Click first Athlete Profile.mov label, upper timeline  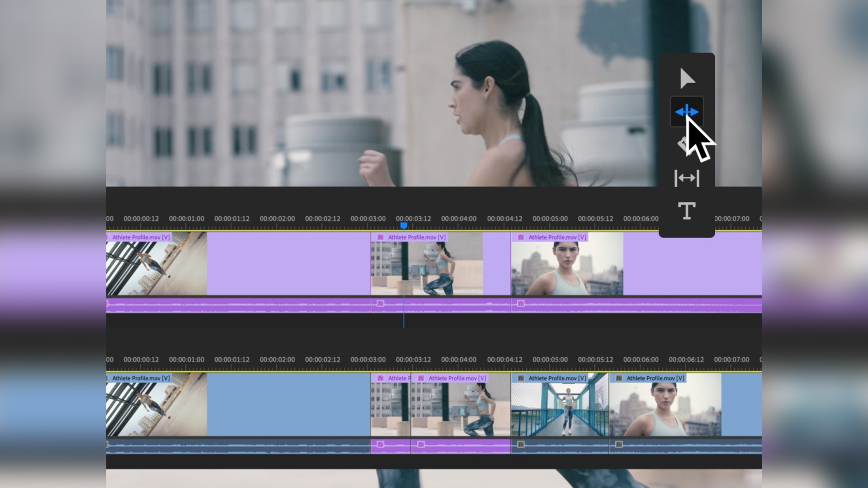(141, 237)
